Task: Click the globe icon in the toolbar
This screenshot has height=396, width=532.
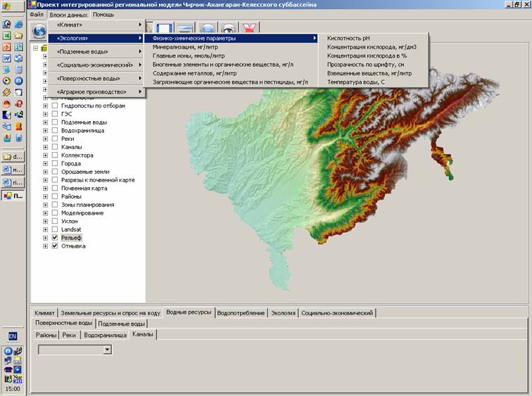Action: tap(39, 30)
